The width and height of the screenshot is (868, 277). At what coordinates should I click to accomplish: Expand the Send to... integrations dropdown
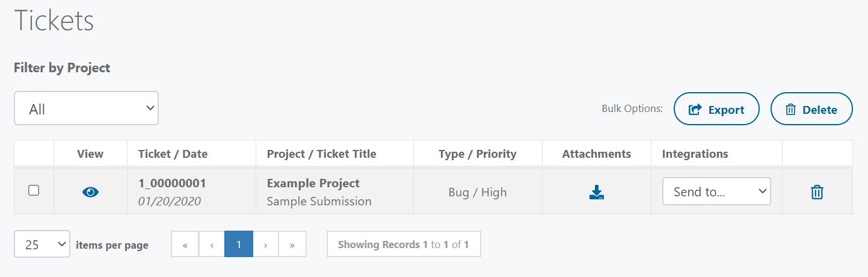pyautogui.click(x=716, y=191)
